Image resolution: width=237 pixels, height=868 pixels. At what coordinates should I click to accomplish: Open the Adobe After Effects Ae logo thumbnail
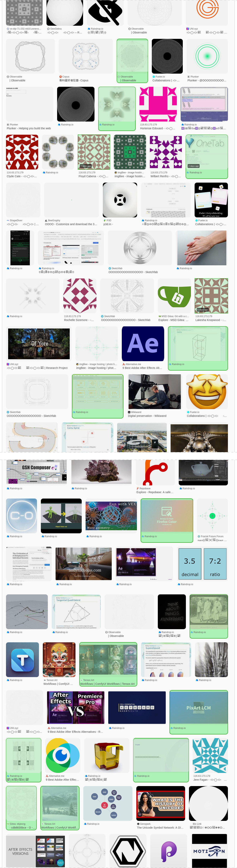[143, 344]
